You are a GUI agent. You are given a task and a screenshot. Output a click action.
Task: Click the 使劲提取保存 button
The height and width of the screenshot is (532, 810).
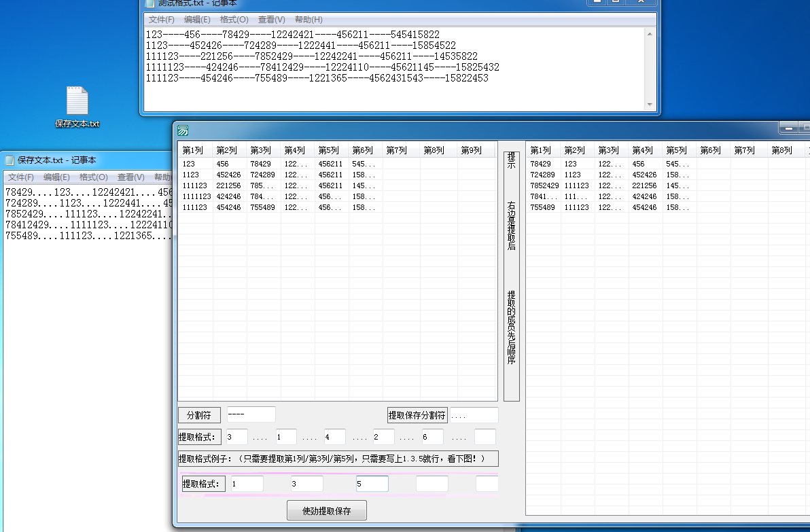click(x=326, y=511)
